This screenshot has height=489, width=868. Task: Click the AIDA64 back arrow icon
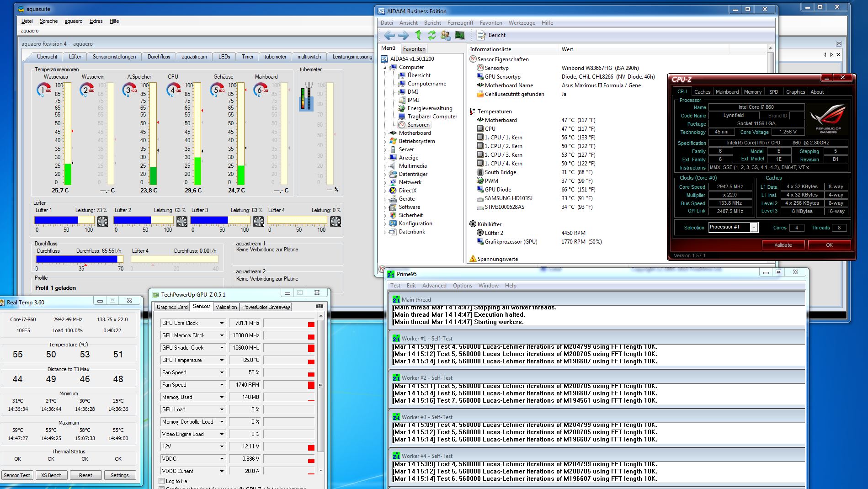pos(389,35)
